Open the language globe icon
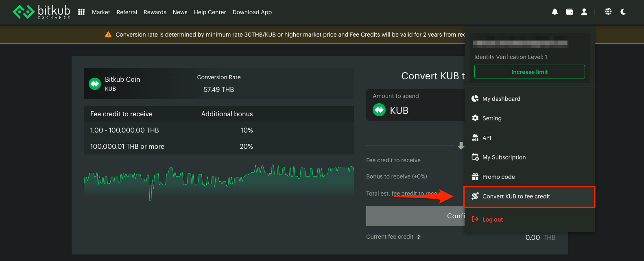The image size is (644, 261). click(608, 12)
